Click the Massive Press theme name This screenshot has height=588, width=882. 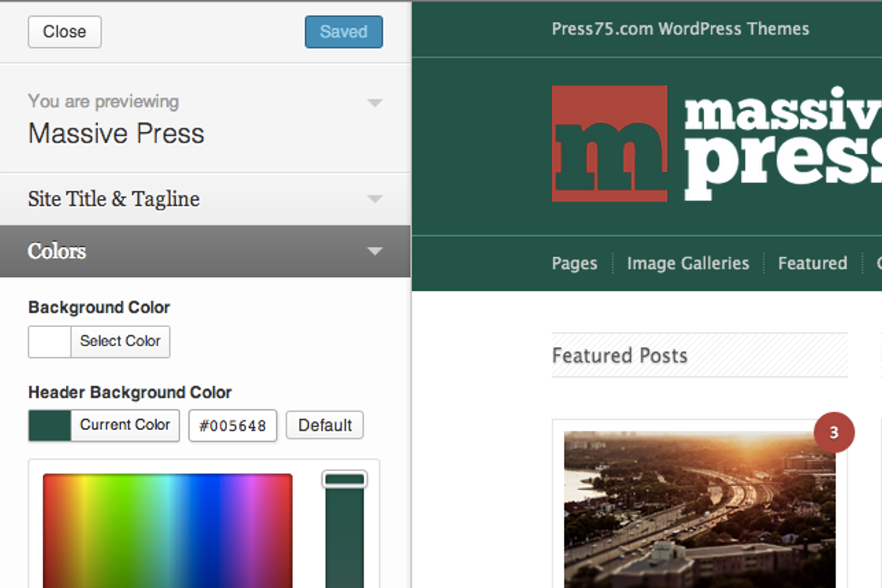[x=116, y=134]
